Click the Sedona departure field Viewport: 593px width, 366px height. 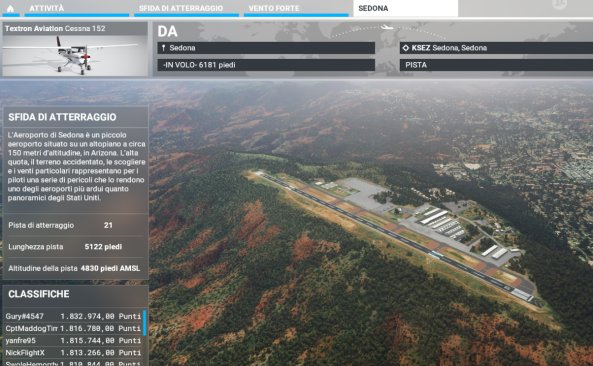(266, 48)
